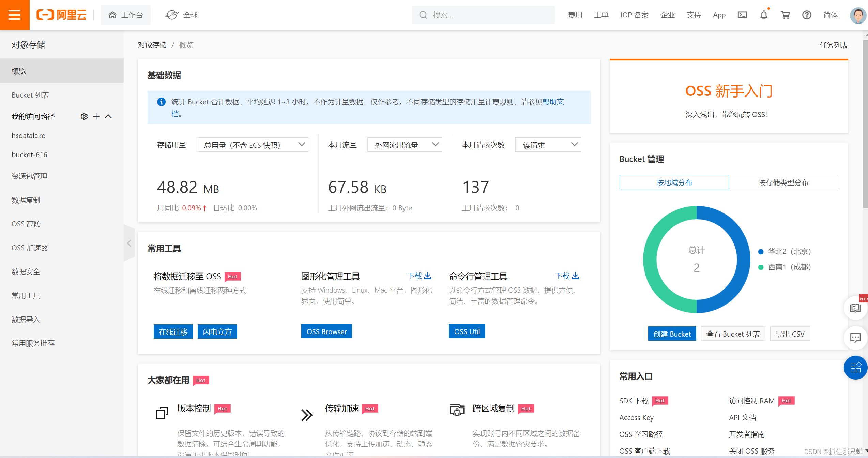Image resolution: width=868 pixels, height=458 pixels.
Task: Open 对象存储 breadcrumb link
Action: (x=152, y=45)
